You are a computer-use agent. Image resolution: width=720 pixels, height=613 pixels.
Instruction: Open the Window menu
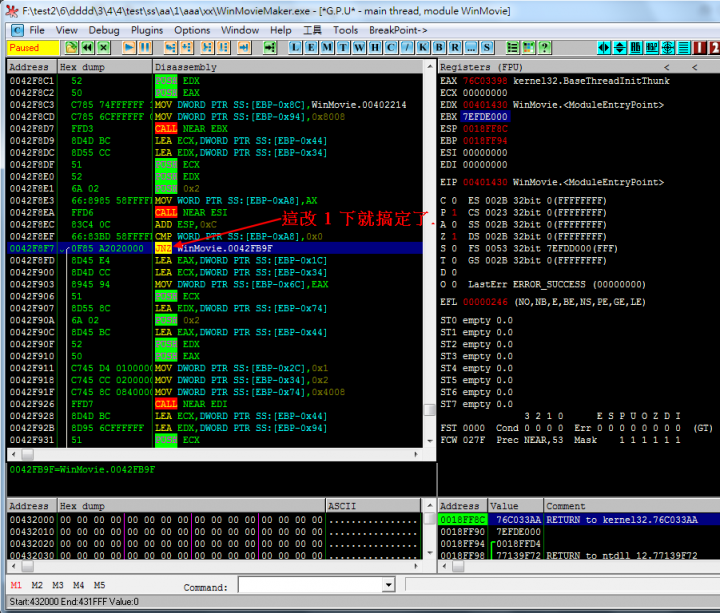click(240, 30)
